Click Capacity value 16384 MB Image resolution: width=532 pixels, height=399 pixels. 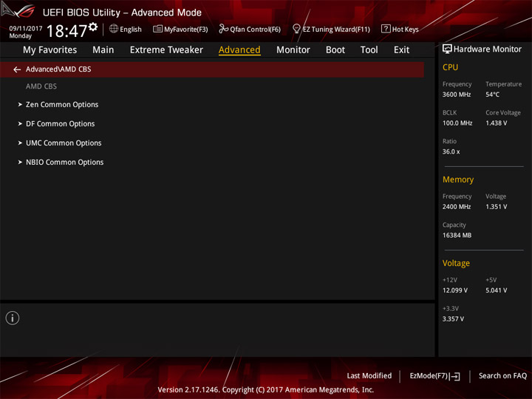pyautogui.click(x=457, y=235)
